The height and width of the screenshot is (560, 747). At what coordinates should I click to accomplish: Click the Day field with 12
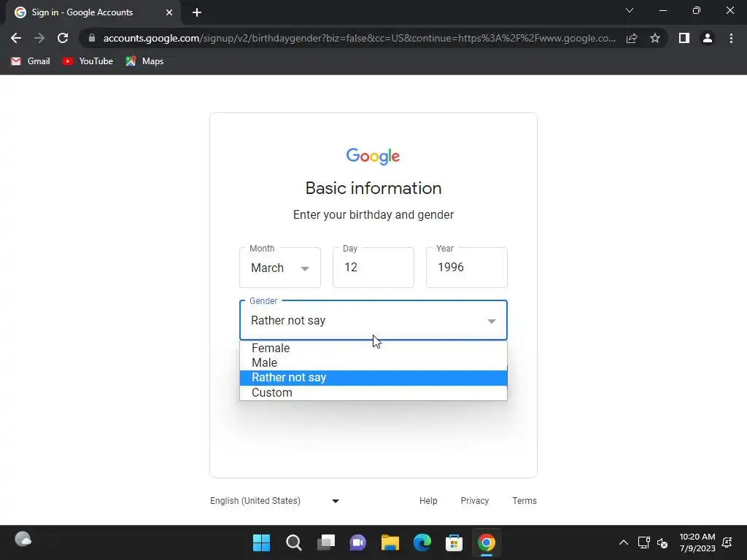tap(373, 268)
